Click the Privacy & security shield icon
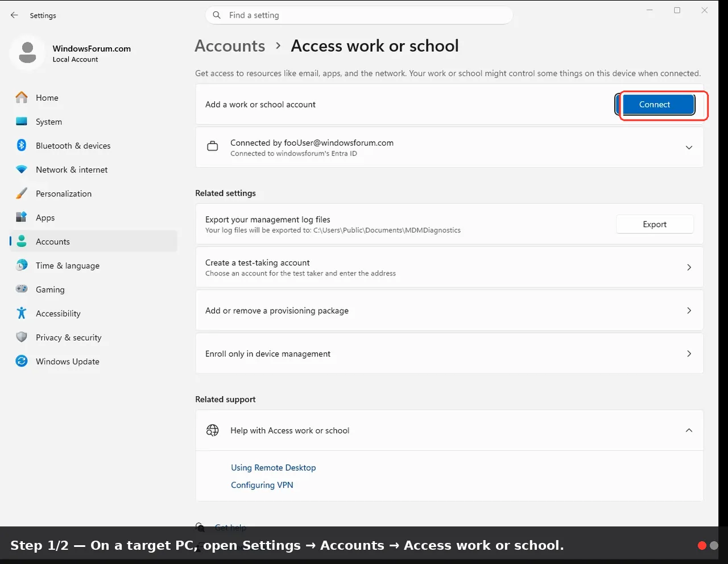728x564 pixels. [22, 337]
